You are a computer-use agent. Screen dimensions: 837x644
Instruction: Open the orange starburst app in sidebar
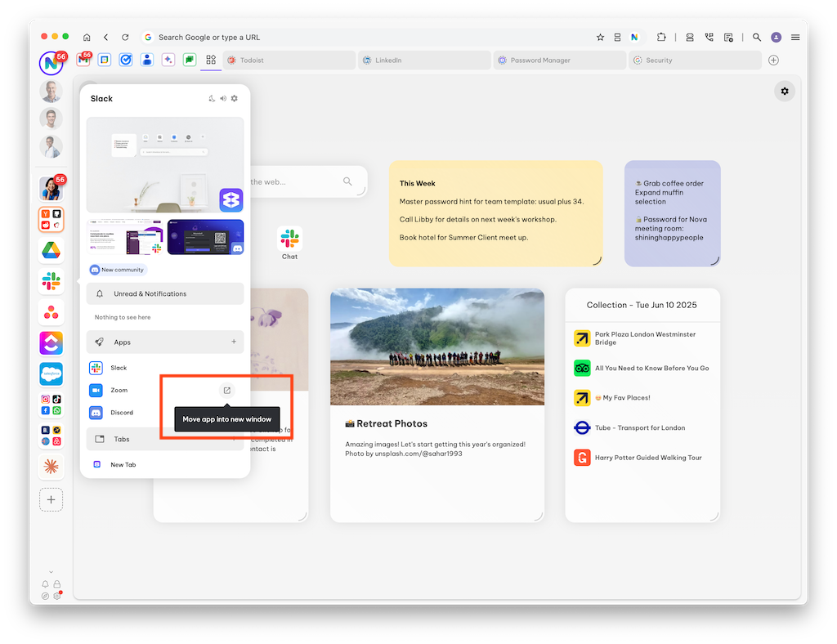[51, 467]
